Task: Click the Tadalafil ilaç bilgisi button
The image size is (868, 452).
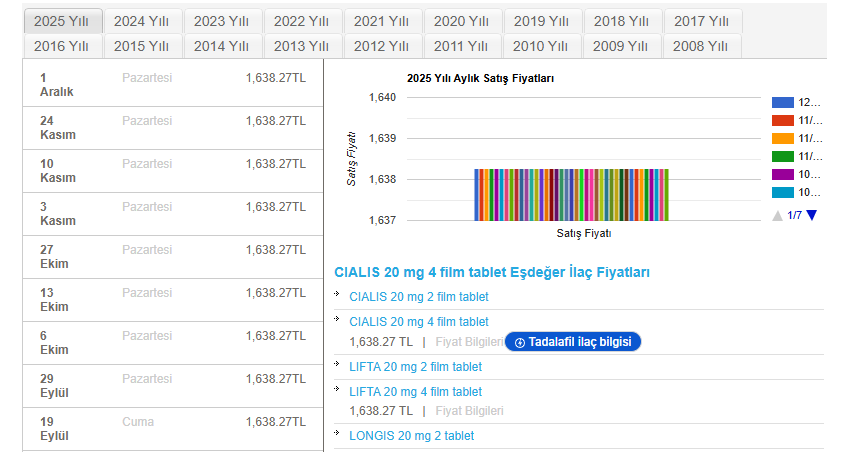Action: 573,342
